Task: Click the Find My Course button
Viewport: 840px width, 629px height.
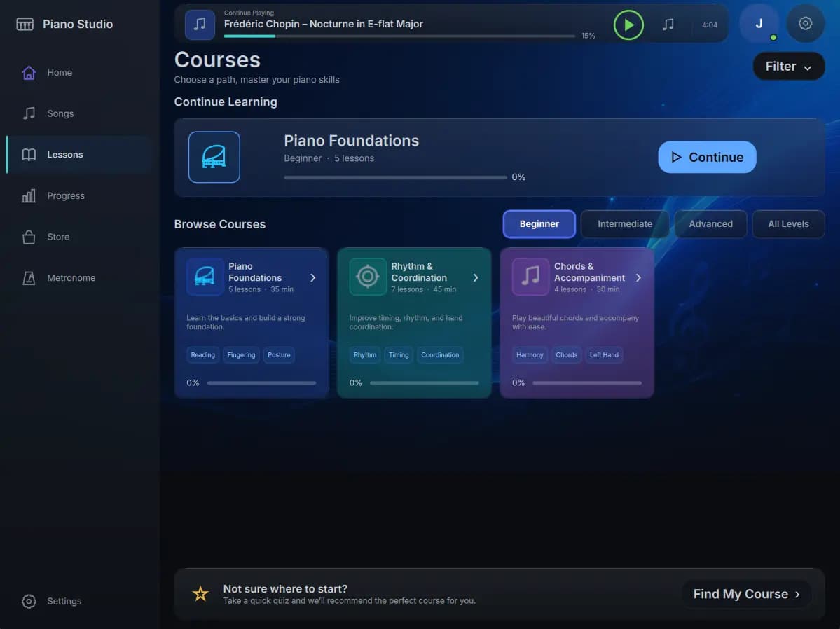Action: point(746,594)
